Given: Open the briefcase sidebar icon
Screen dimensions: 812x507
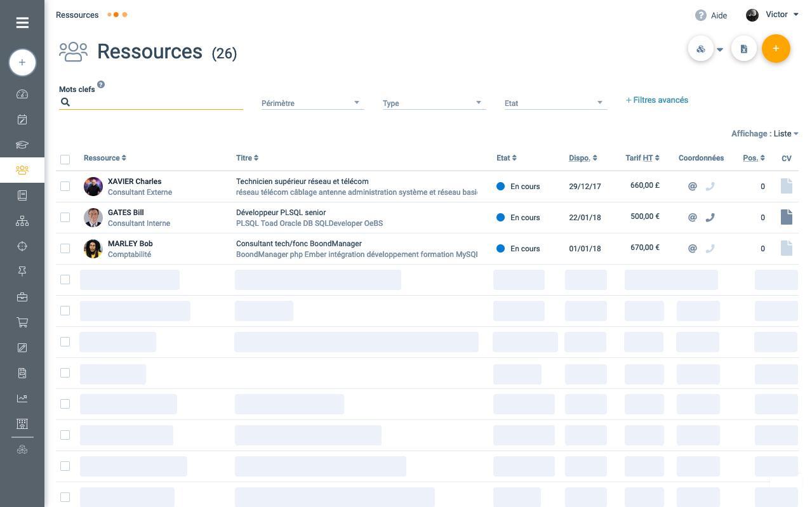Looking at the screenshot, I should (22, 297).
